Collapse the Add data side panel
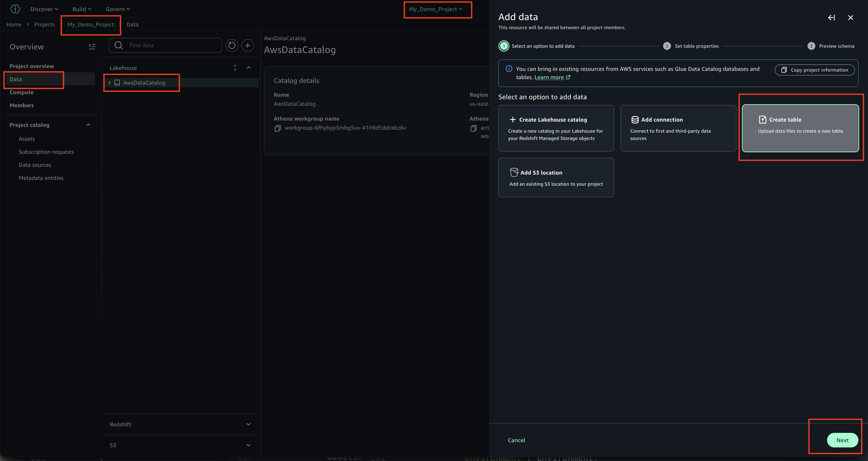The height and width of the screenshot is (461, 868). tap(831, 18)
